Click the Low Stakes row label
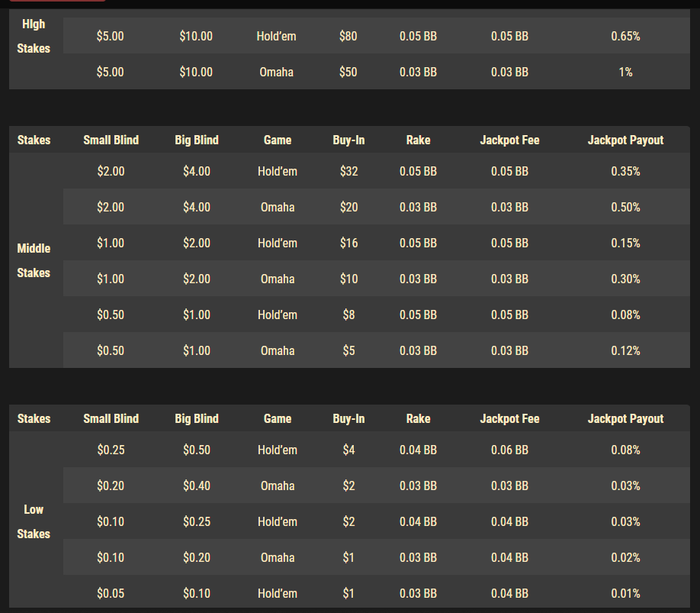 [x=34, y=521]
